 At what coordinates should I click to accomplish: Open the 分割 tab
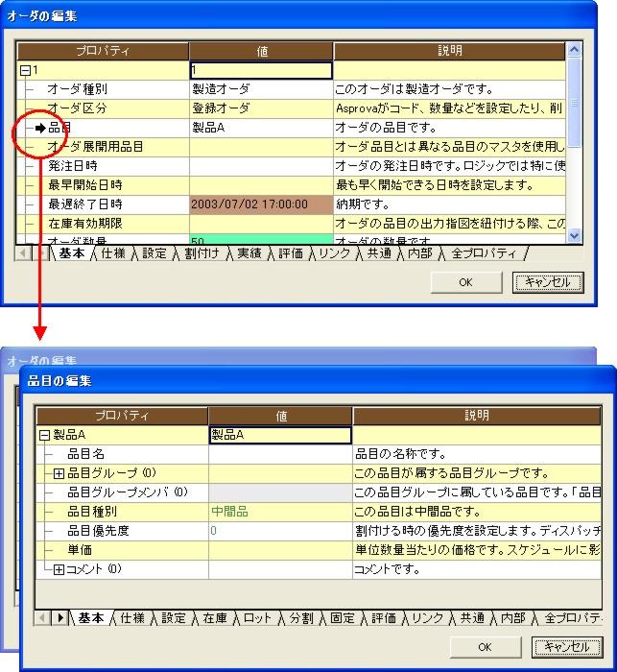coord(301,618)
